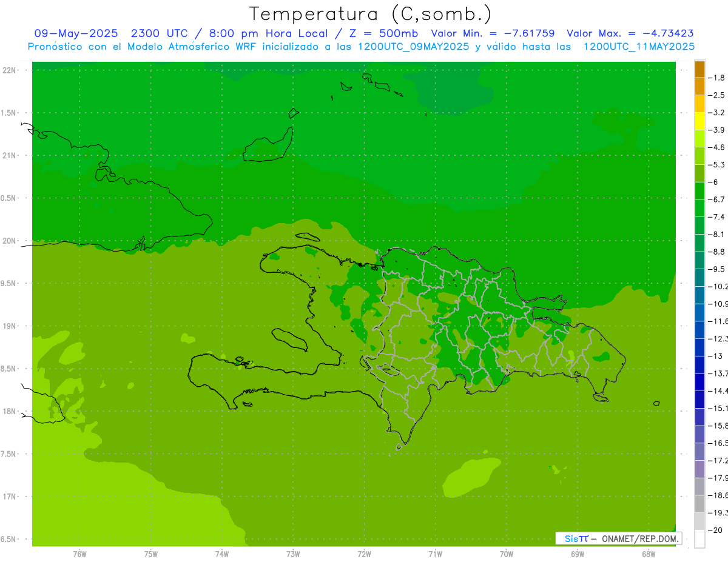
Task: Click the '18N' latitude label
Action: click(10, 411)
